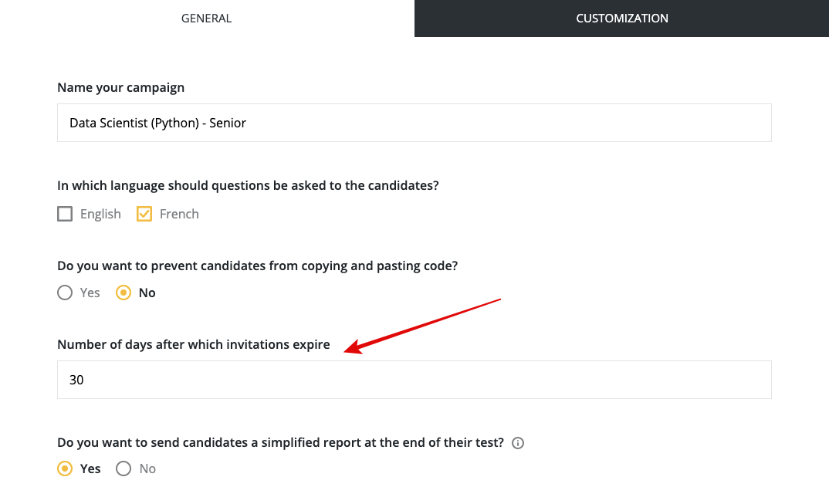This screenshot has height=504, width=829.
Task: Select No radio for sending simplified report
Action: click(124, 468)
